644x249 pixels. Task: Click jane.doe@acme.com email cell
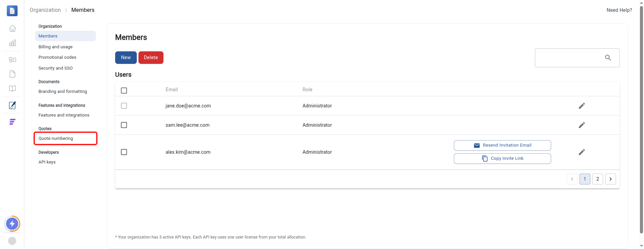188,106
